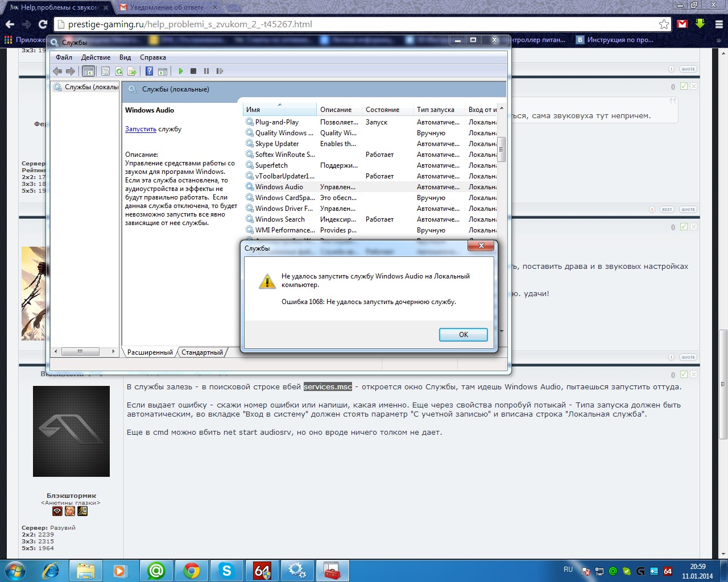Click the Запустить service link
The image size is (728, 582).
(x=140, y=129)
